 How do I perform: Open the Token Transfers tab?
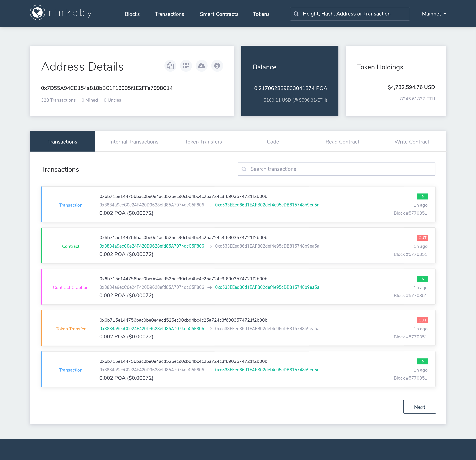(203, 142)
